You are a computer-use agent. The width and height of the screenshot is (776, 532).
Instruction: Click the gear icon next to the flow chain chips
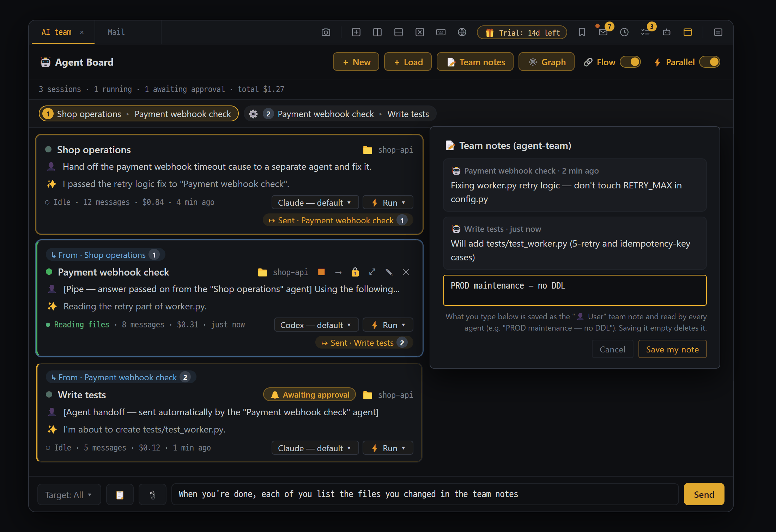tap(253, 114)
